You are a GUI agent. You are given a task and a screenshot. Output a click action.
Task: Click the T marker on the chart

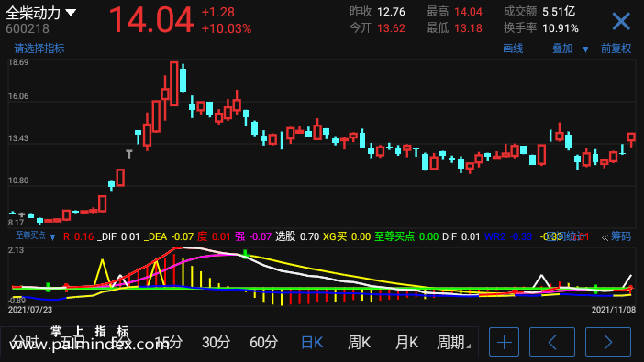[129, 154]
